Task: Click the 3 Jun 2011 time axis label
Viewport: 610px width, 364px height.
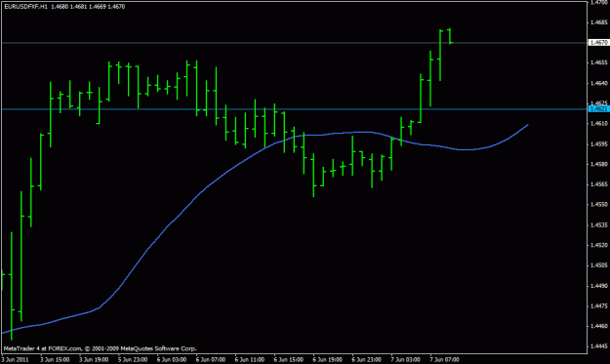Action: pos(16,360)
